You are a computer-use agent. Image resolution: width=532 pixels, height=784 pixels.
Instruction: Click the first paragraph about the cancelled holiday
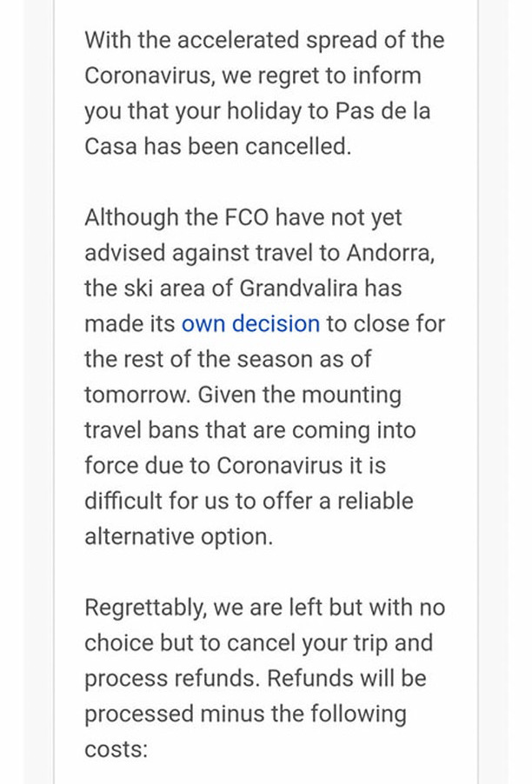coord(264,93)
